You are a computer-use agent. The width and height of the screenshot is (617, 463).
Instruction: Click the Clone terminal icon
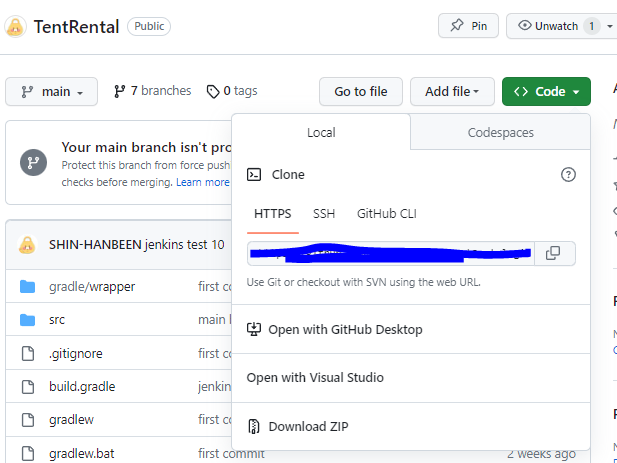point(254,174)
